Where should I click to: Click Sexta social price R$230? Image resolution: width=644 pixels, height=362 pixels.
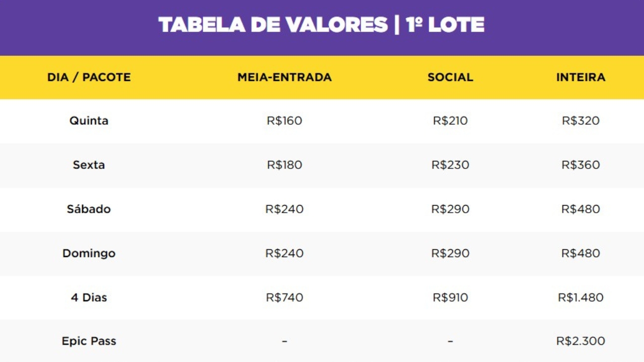tap(450, 165)
